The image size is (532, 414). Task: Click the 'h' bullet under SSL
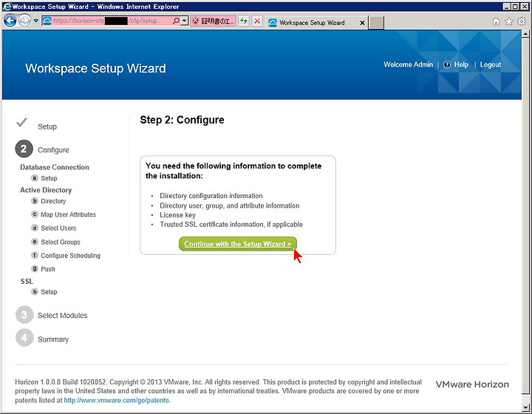point(35,291)
